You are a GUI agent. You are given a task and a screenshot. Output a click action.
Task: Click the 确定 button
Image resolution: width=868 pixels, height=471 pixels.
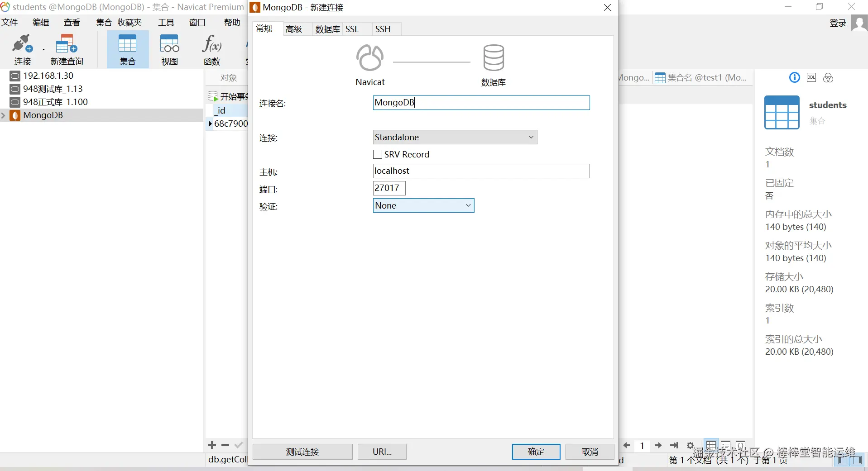click(x=536, y=452)
